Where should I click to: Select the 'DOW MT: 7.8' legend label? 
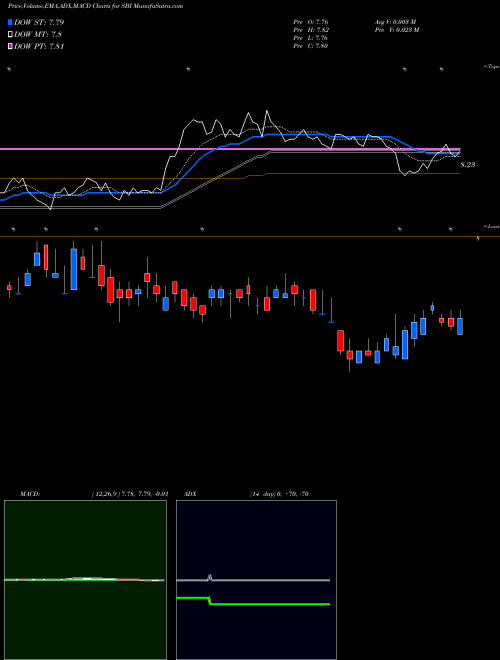click(38, 34)
